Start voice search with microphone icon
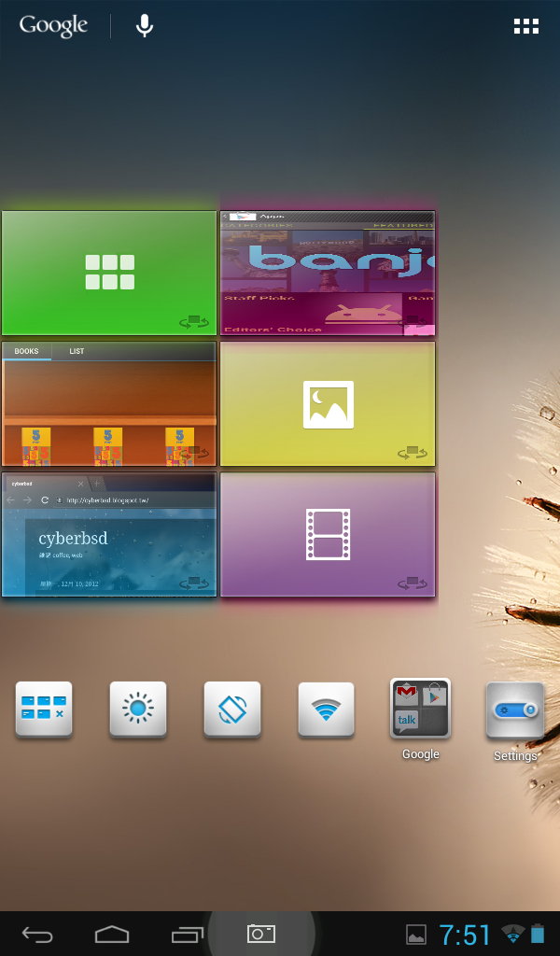The image size is (560, 956). coord(145,25)
